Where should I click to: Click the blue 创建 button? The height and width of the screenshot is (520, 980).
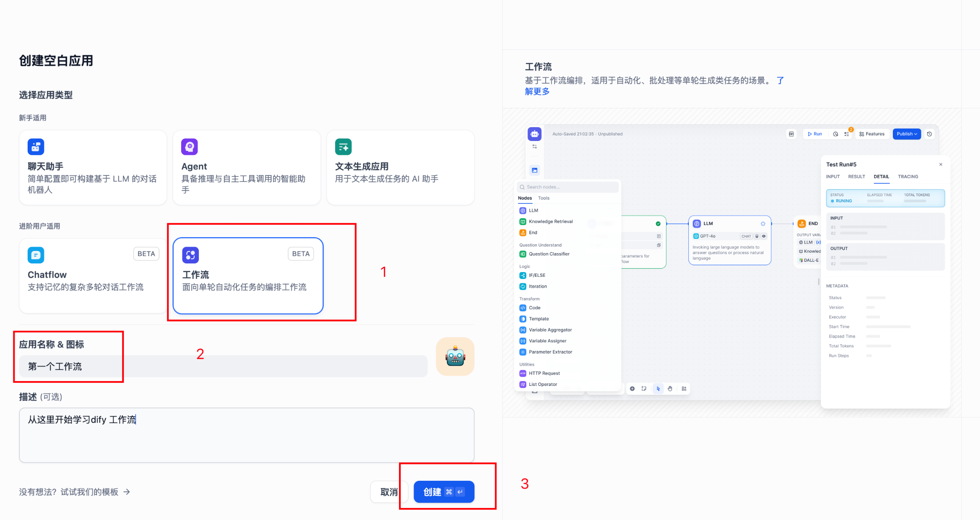tap(444, 492)
